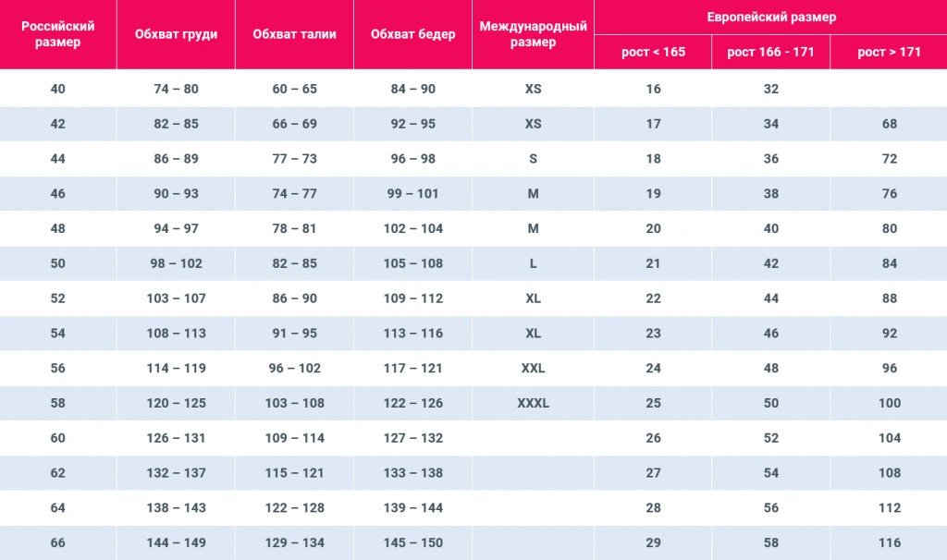Select the 'рост 166 - 171' subheader
This screenshot has height=560, width=947.
tap(770, 52)
